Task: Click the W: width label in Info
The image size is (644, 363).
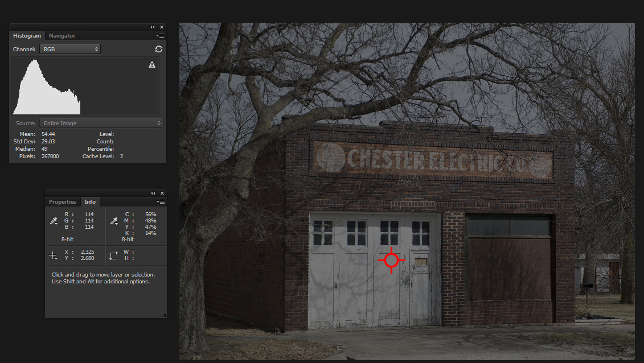Action: pos(129,252)
